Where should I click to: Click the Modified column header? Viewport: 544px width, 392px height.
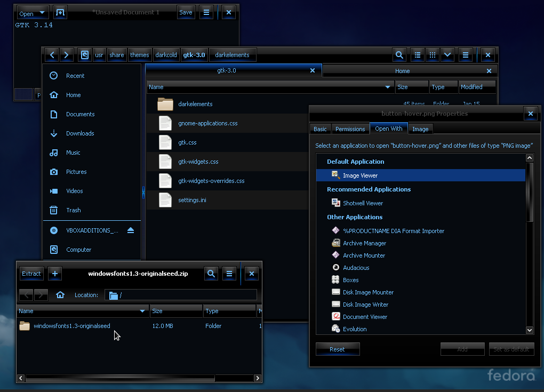click(477, 87)
